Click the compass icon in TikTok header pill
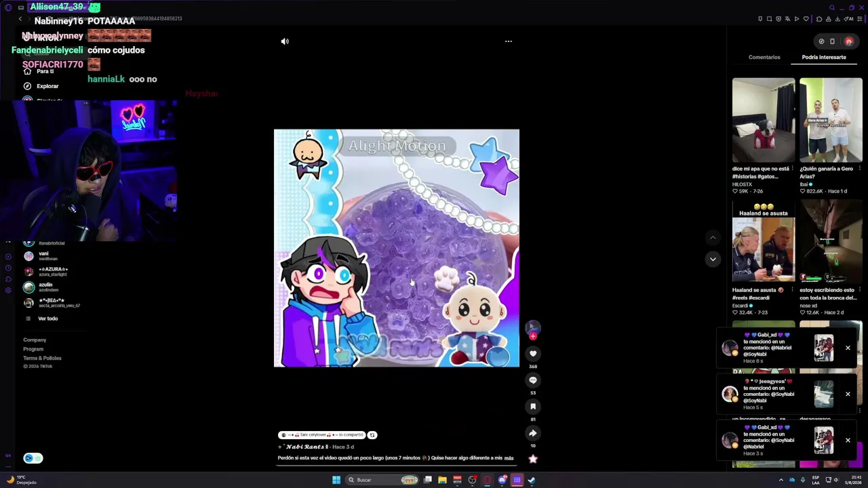The width and height of the screenshot is (868, 488). tap(821, 41)
